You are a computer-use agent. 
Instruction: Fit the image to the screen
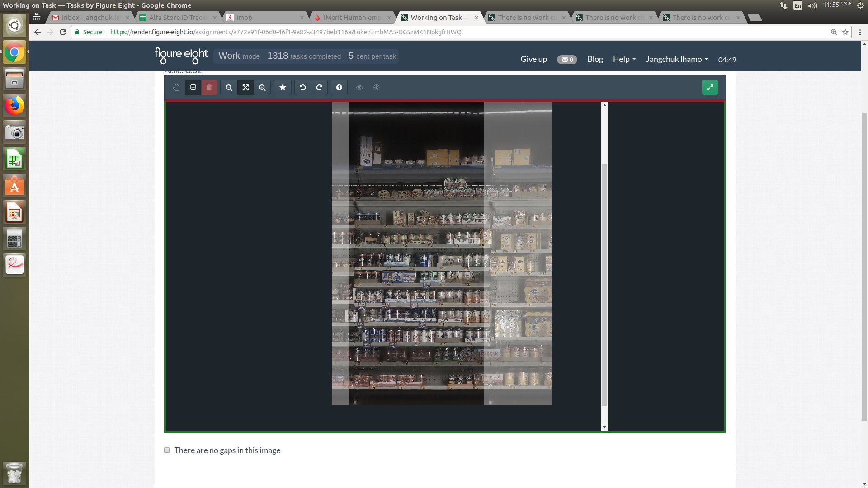click(x=245, y=88)
